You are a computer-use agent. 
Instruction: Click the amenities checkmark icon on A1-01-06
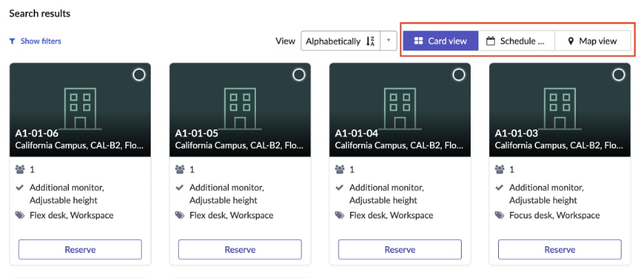tap(19, 188)
